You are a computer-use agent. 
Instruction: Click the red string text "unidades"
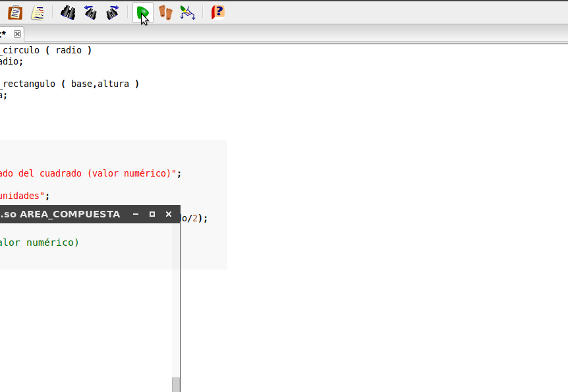(x=20, y=196)
